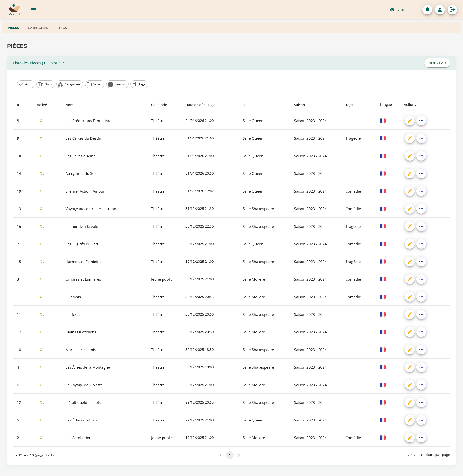Click edit pencil for Si jamais

click(x=409, y=297)
